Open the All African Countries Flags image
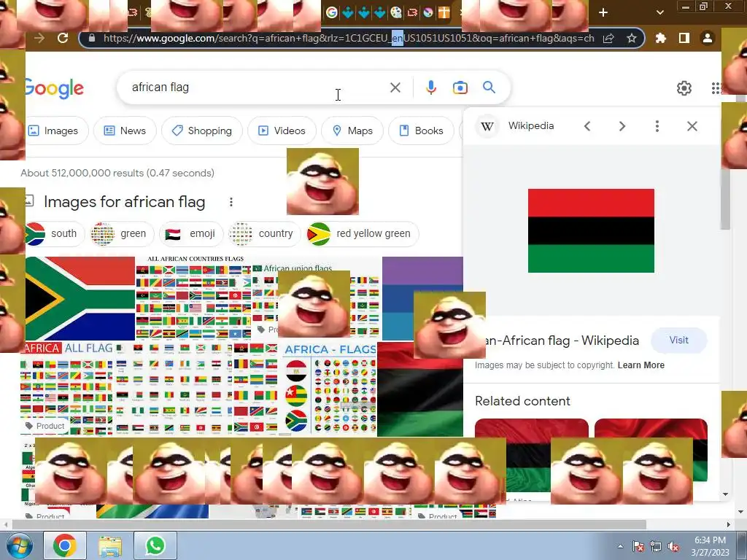 193,298
